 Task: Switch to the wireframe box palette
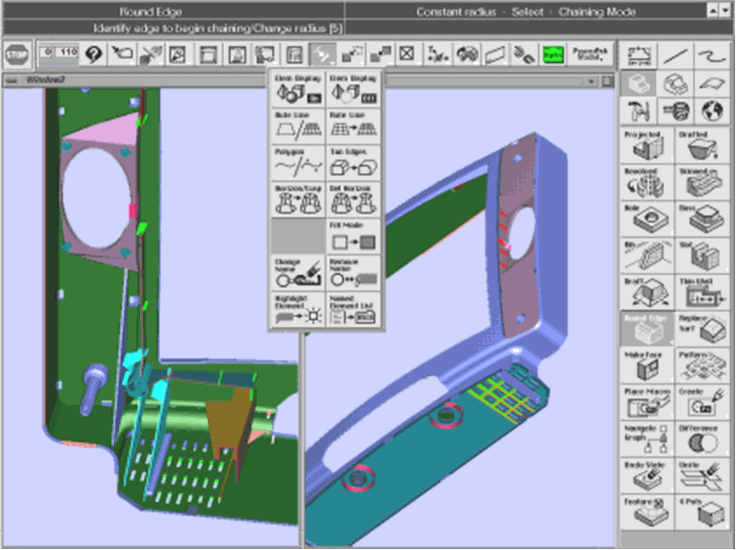click(675, 84)
